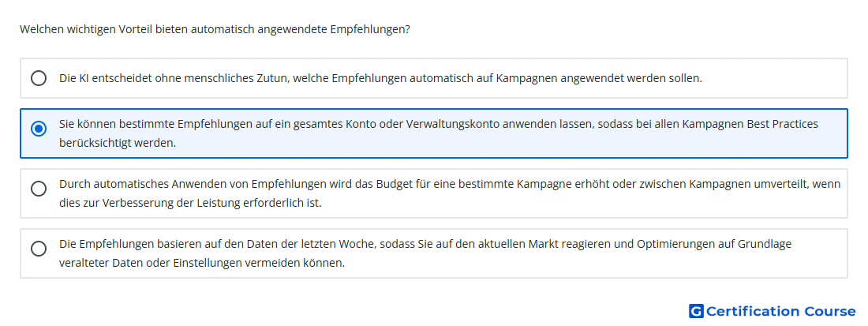Choose the radio button for the Budget erhöht answer
Screen dimensions: 868x326
tap(38, 189)
